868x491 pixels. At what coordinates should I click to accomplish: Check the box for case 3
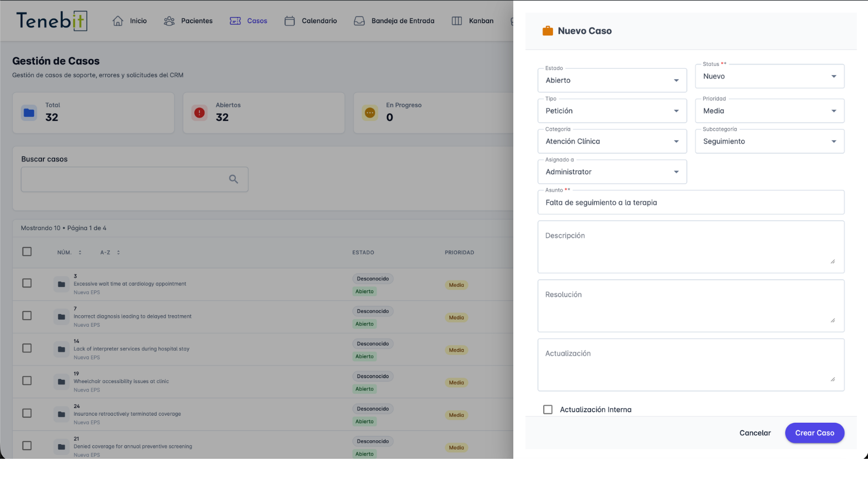click(x=27, y=283)
